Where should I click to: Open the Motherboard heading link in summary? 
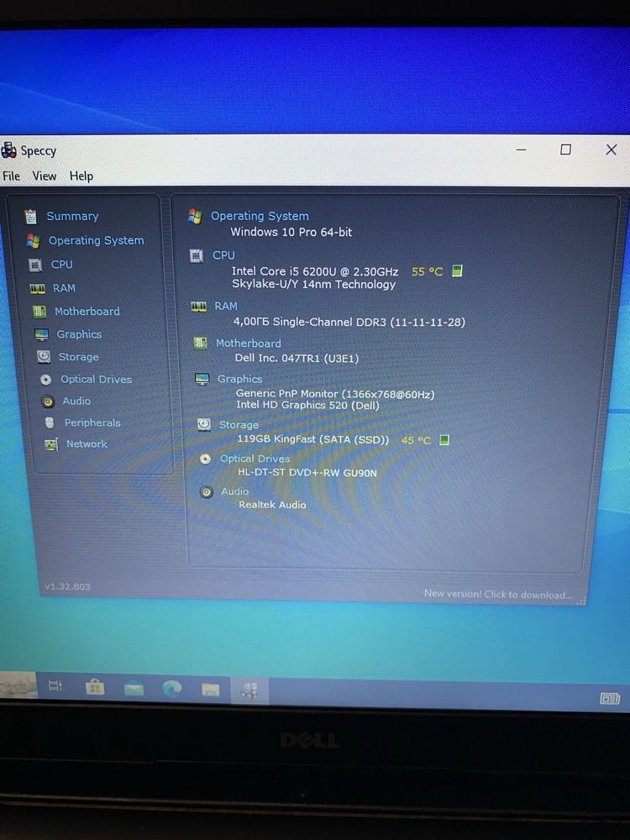tap(248, 343)
